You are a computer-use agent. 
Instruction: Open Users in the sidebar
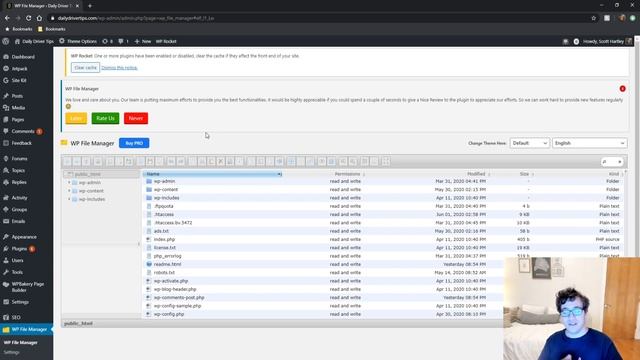pos(17,260)
